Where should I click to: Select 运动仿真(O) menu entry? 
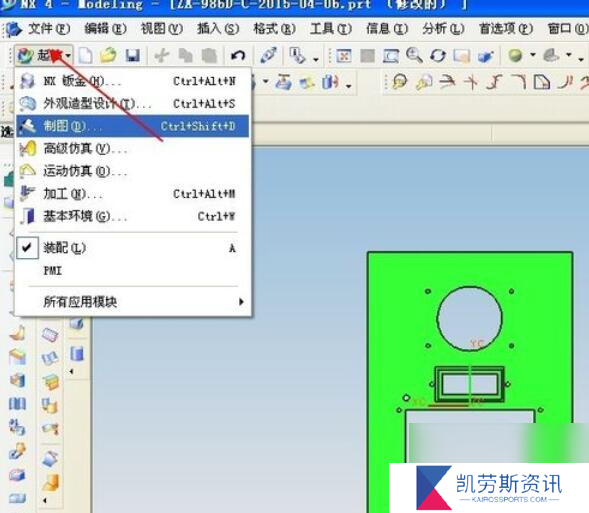tap(132, 171)
